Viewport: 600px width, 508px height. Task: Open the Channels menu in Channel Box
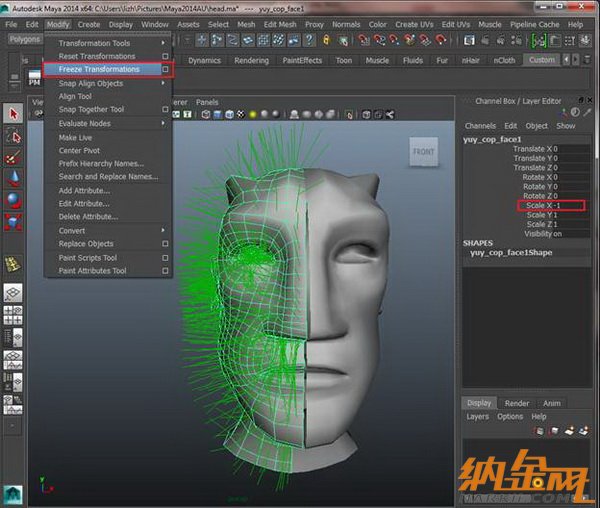pos(480,126)
